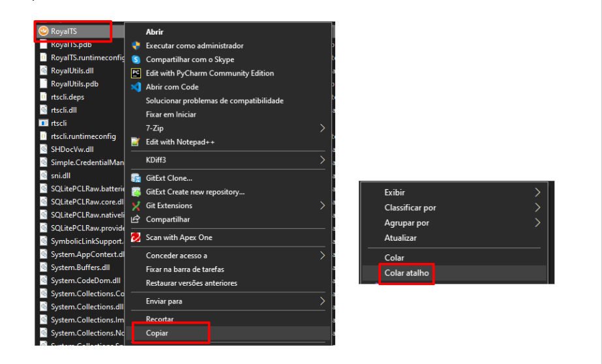Expand the Enviar para submenu arrow
602x364 pixels.
(322, 301)
